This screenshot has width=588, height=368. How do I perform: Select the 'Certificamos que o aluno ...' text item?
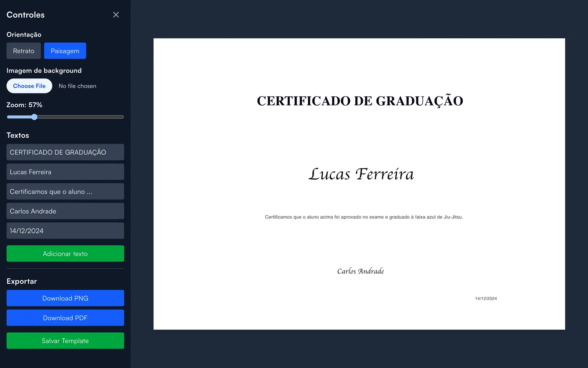[x=65, y=191]
